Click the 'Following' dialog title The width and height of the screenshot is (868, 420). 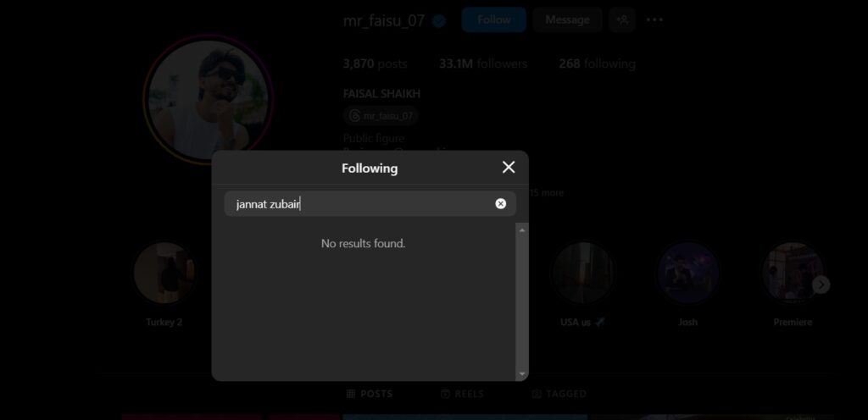pyautogui.click(x=370, y=168)
